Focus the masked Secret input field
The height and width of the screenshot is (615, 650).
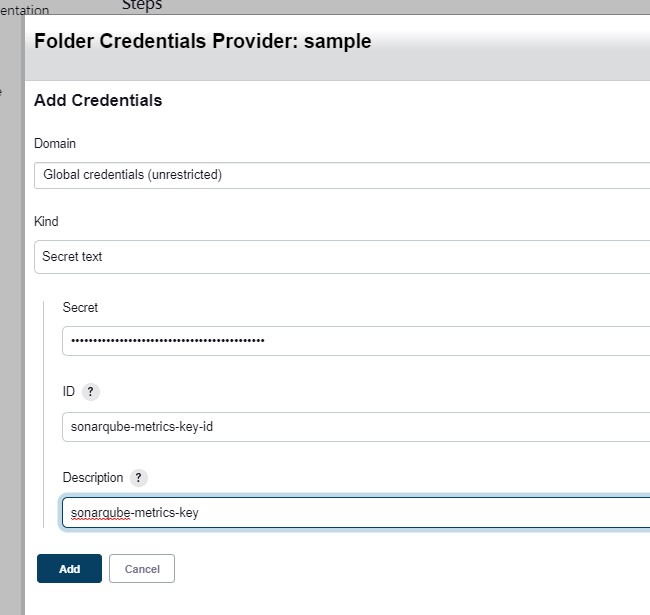pos(356,341)
